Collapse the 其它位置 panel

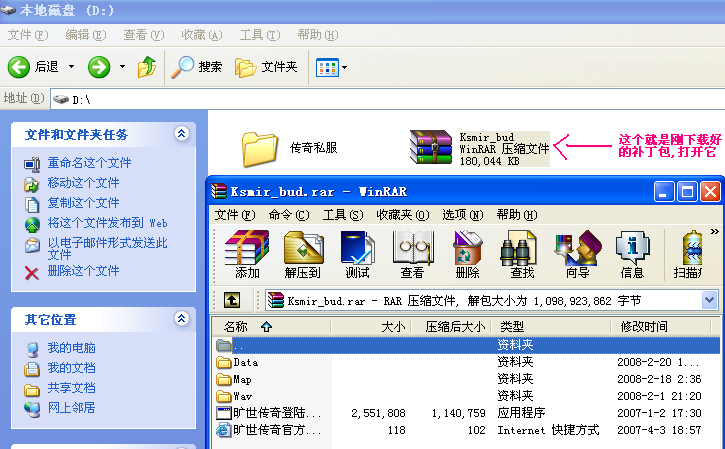point(181,319)
